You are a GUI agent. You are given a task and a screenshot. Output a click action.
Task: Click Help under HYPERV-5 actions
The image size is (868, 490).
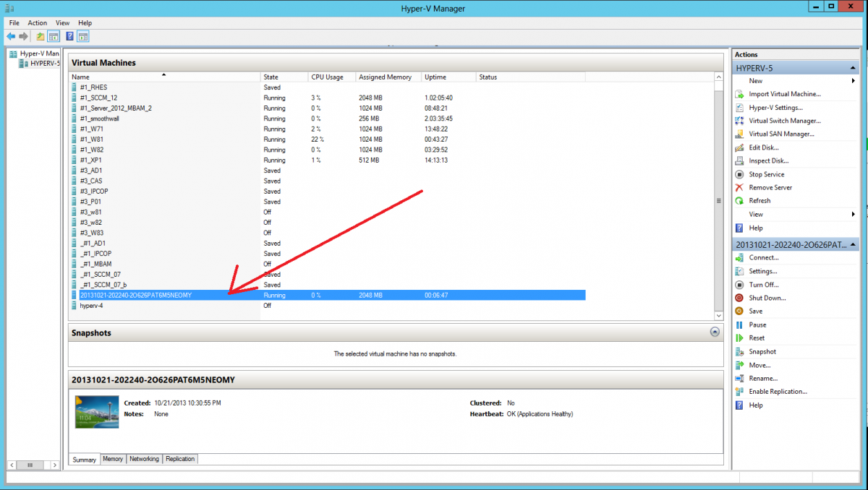[x=756, y=228]
